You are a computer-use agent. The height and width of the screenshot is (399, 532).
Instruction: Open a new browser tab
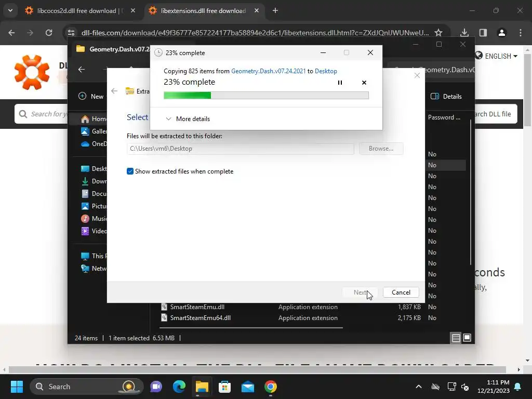275,10
